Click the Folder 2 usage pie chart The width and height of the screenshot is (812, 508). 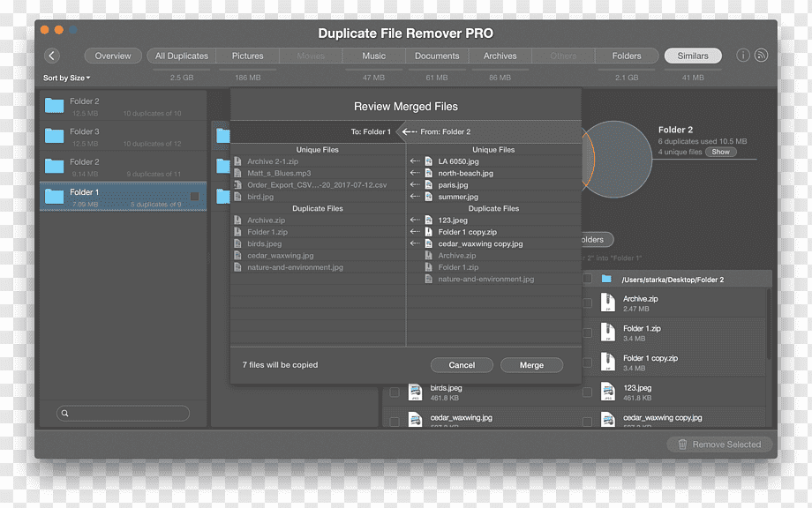click(616, 160)
